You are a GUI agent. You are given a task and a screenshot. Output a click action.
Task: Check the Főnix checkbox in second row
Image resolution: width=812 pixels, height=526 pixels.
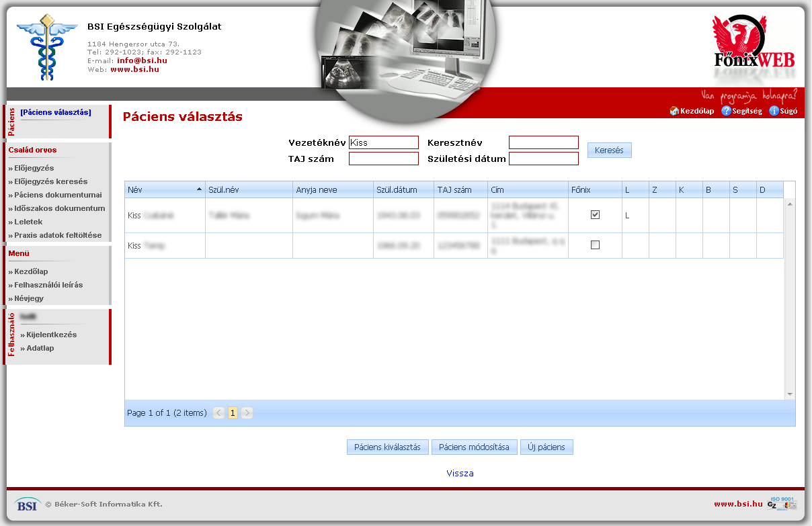pos(595,245)
